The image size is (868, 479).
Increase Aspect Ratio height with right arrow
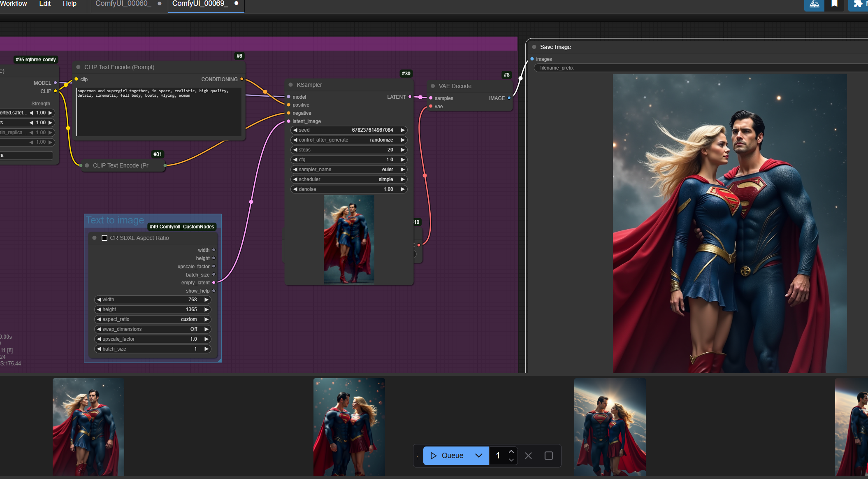[207, 309]
